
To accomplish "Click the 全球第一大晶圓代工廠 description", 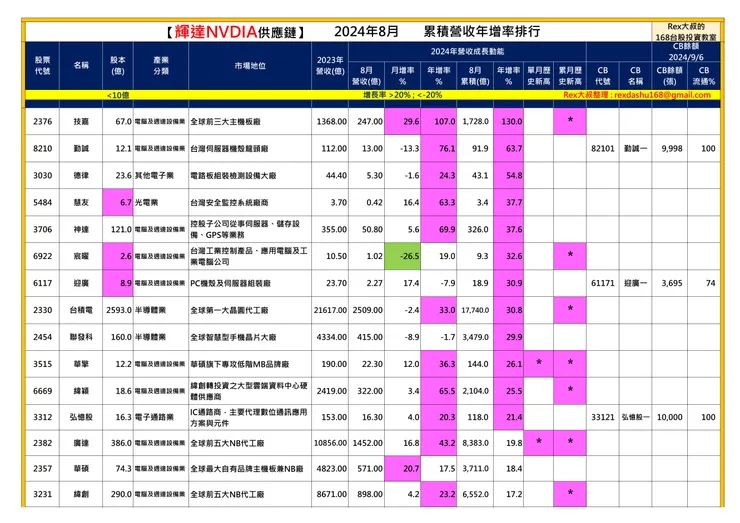I will pos(229,310).
